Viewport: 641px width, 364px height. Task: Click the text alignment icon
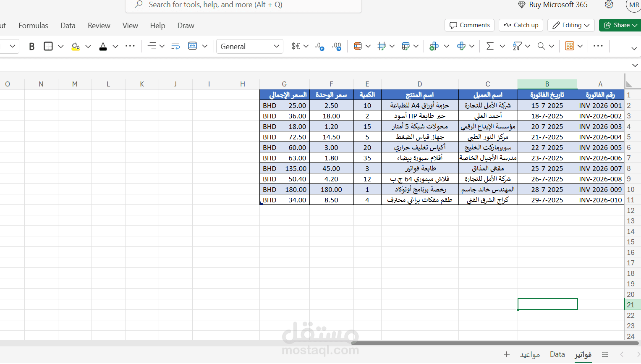(x=152, y=46)
